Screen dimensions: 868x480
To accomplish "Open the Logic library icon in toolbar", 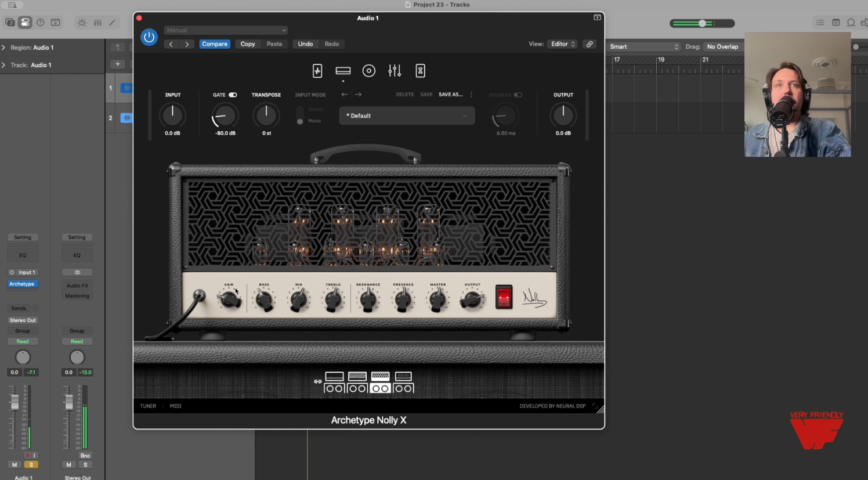I will [10, 23].
